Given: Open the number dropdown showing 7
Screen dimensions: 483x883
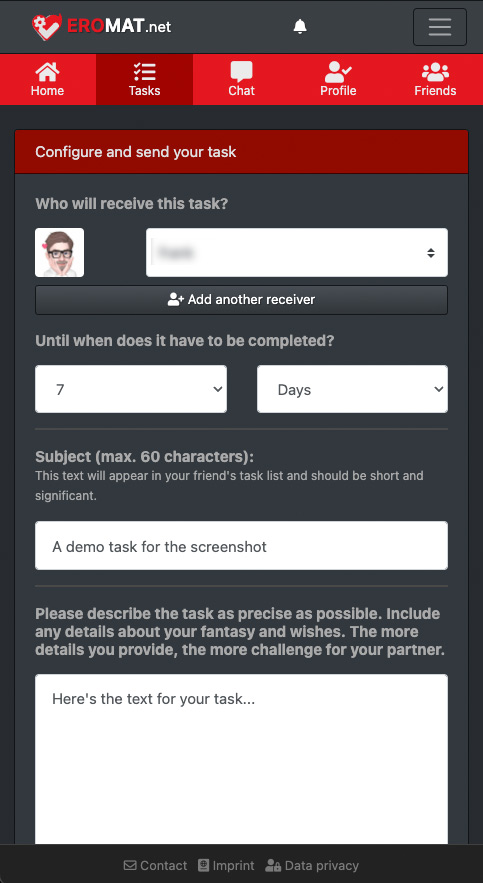Looking at the screenshot, I should point(131,389).
